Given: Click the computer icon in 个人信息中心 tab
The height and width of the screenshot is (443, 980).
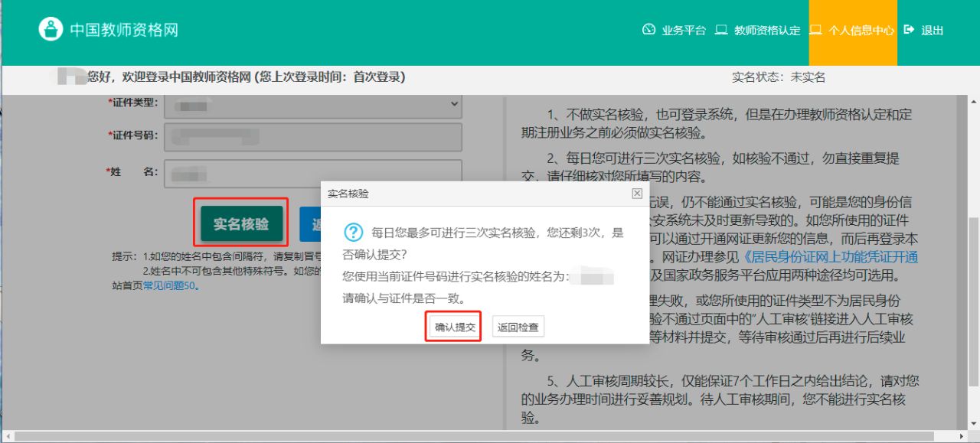Looking at the screenshot, I should (x=815, y=31).
